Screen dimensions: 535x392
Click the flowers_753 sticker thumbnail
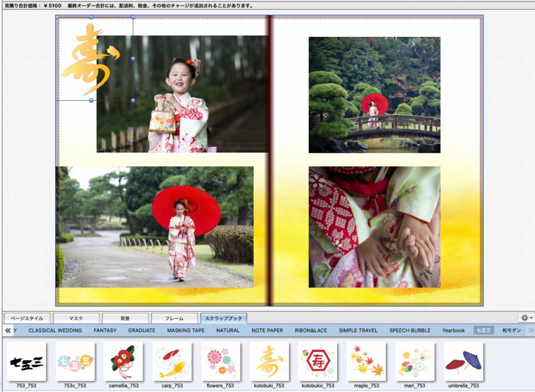pyautogui.click(x=220, y=362)
